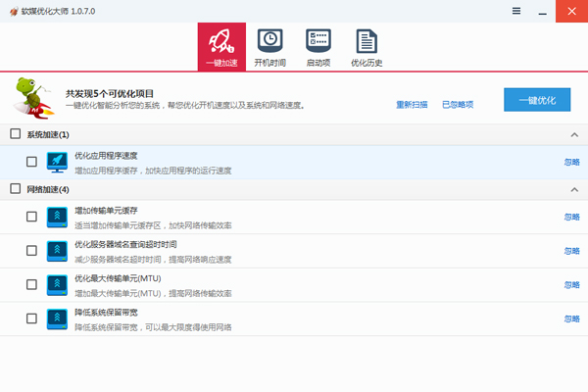Enable the 优化应用程序速度 checkbox
This screenshot has width=588, height=392.
pos(31,162)
